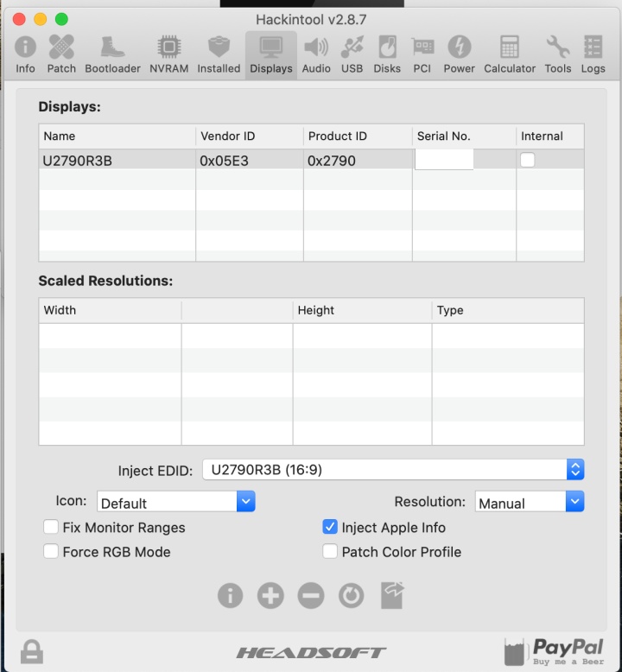Close the Hackintool window
Screen dimensions: 622x672
coord(19,19)
